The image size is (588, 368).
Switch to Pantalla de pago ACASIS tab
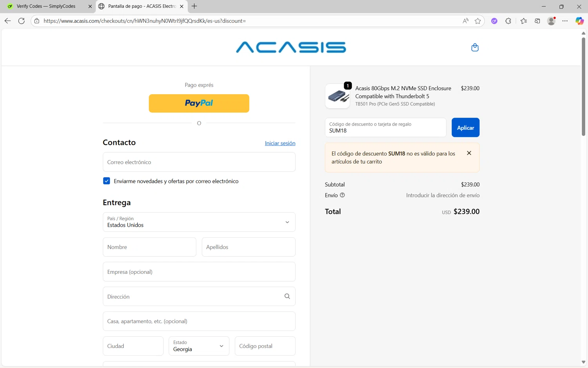pos(142,6)
